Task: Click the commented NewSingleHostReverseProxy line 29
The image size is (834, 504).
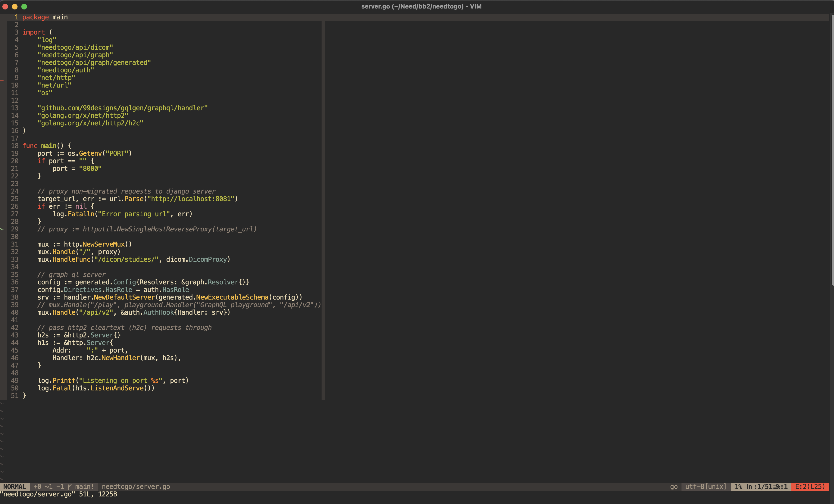Action: (x=147, y=229)
